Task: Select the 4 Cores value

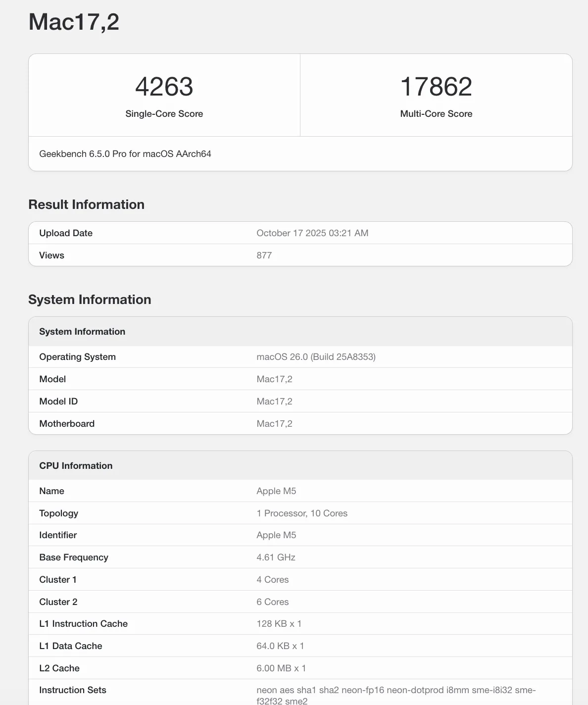Action: pyautogui.click(x=272, y=580)
